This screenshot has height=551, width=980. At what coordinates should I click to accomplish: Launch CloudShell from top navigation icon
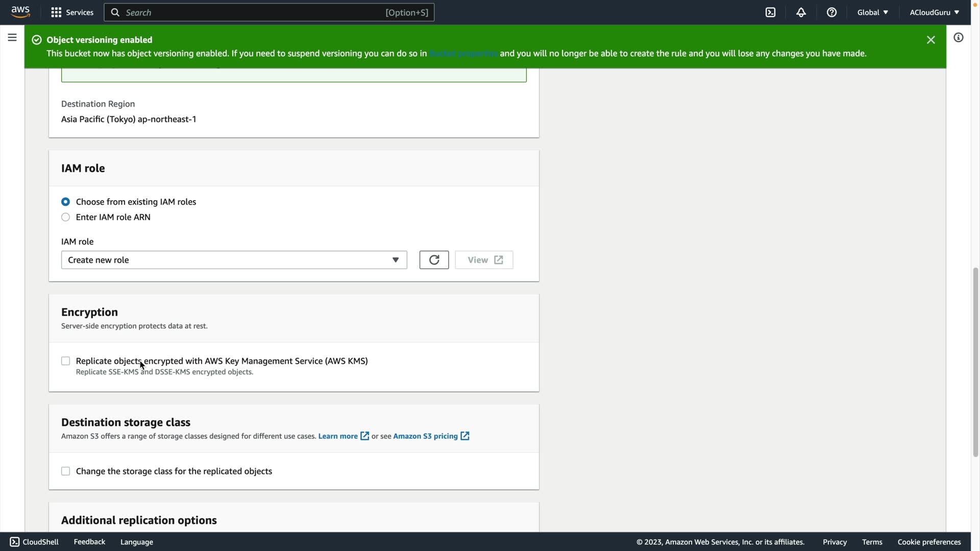click(770, 12)
